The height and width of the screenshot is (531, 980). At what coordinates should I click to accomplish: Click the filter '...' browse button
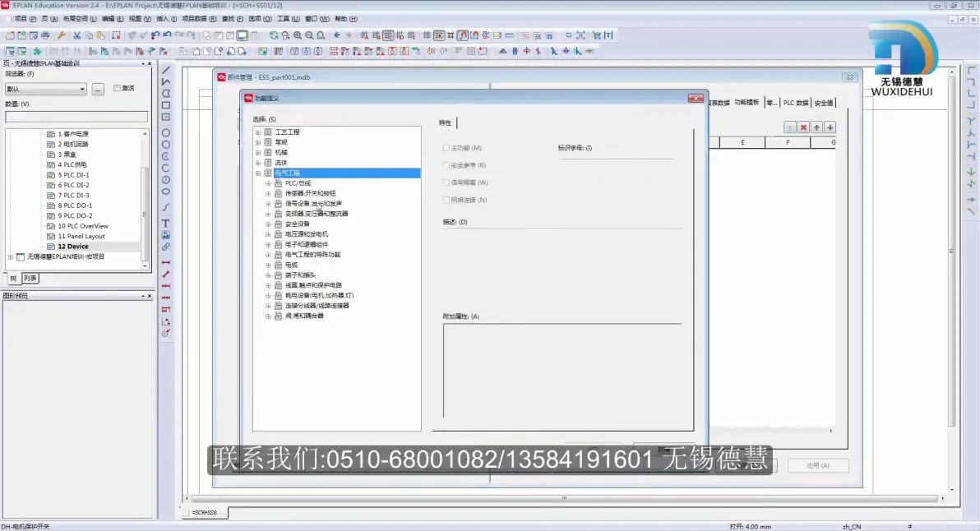pos(98,90)
